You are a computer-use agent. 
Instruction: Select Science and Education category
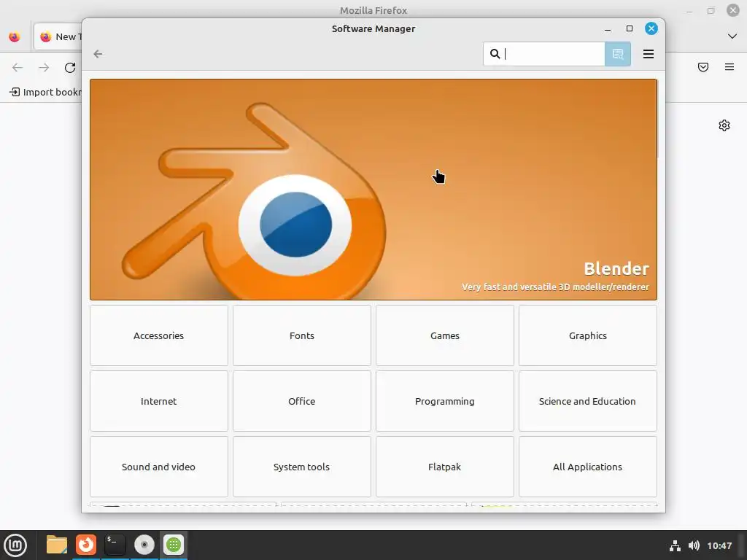pos(587,401)
